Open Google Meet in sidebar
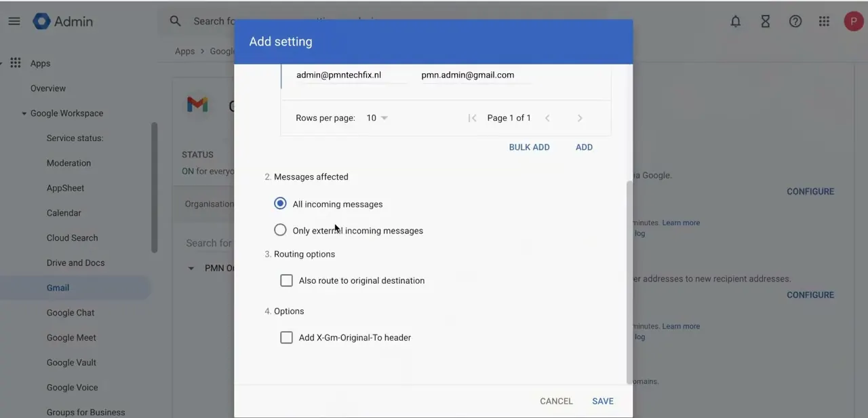868x418 pixels. coord(71,337)
